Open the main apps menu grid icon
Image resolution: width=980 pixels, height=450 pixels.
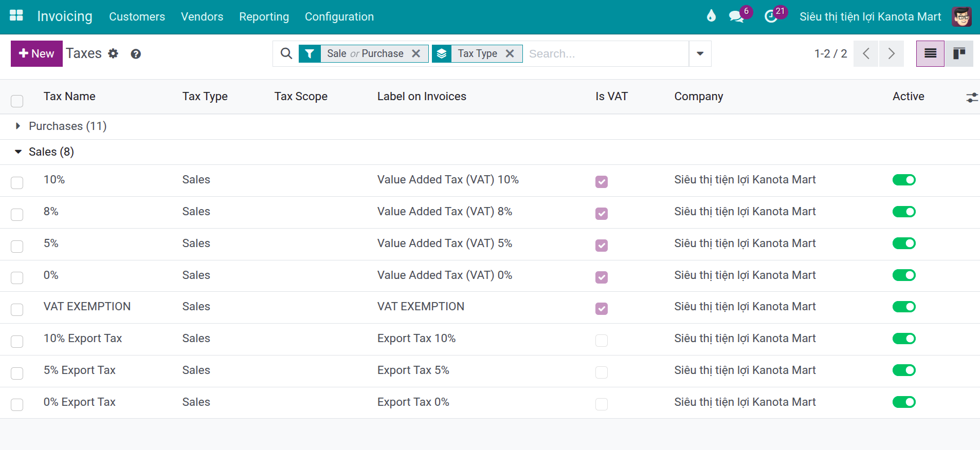pos(16,15)
